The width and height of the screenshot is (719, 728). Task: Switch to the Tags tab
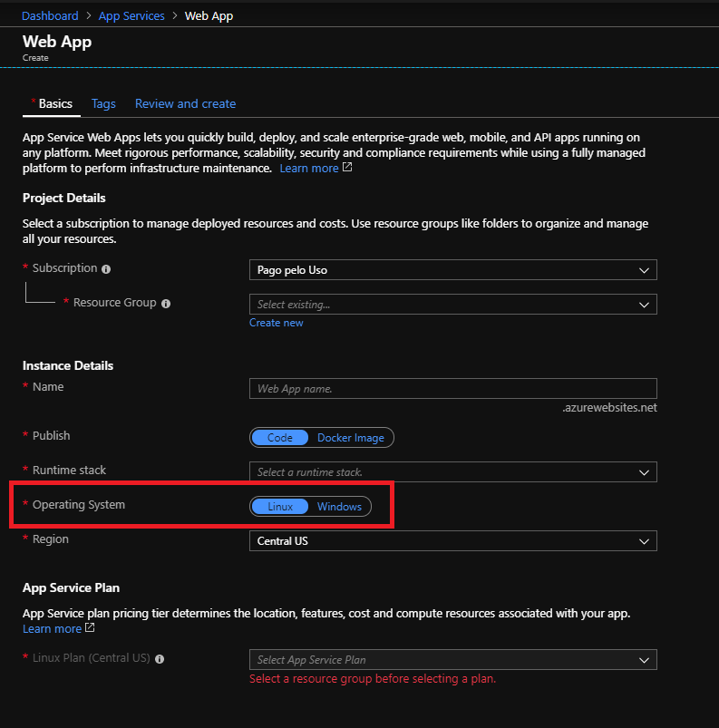[x=103, y=103]
